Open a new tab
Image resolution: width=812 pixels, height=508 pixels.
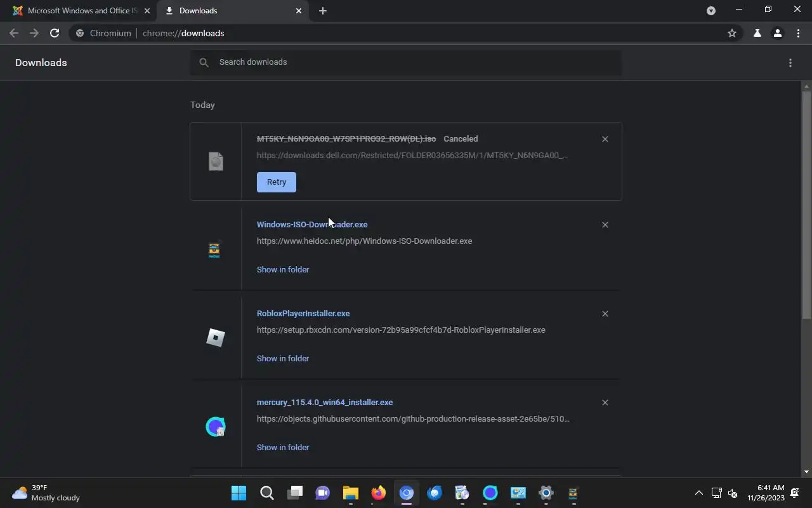pos(323,11)
